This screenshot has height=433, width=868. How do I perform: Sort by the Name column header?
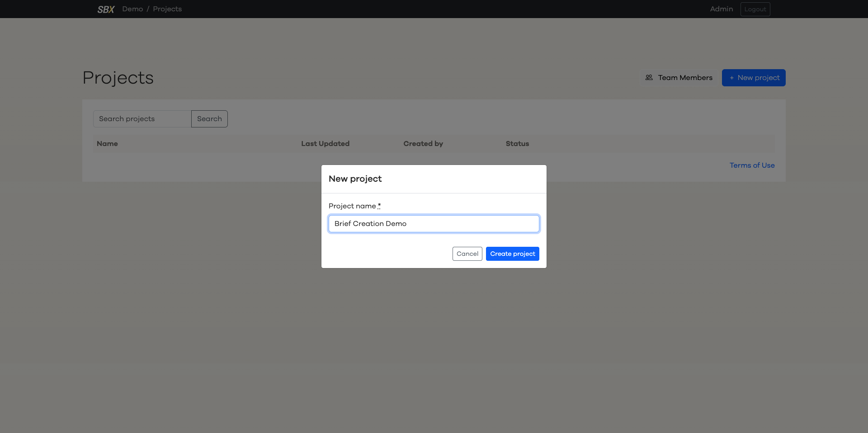(107, 144)
